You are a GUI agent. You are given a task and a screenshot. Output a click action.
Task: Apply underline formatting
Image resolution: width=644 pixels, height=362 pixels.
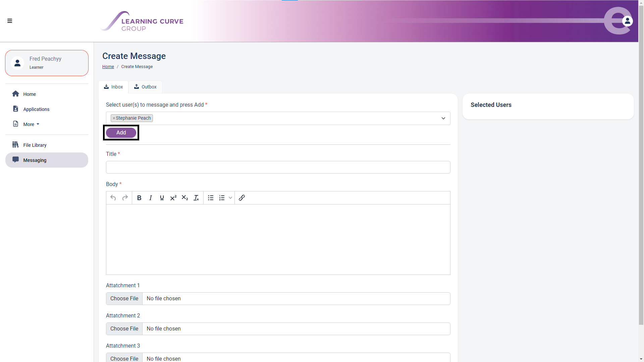click(162, 198)
